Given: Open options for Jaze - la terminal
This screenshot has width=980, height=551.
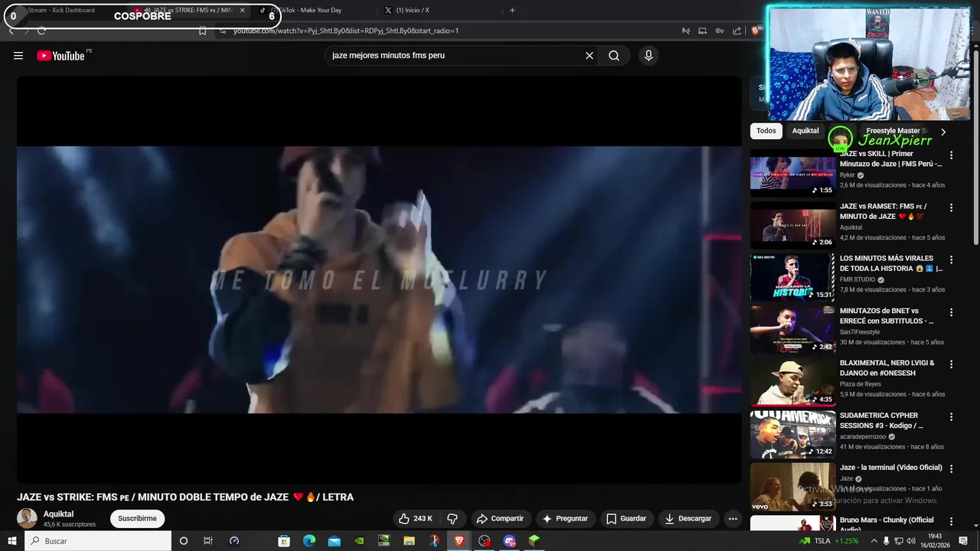Looking at the screenshot, I should [952, 469].
